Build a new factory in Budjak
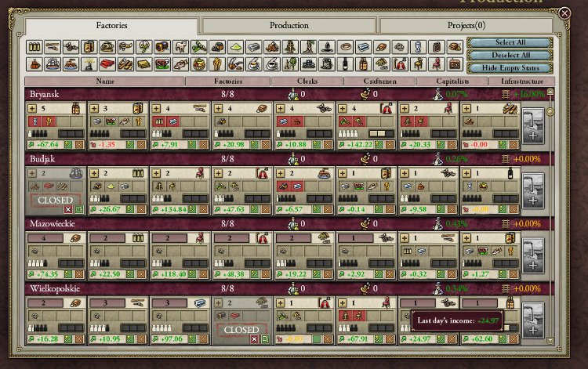Screen dimensions: 588x369 pos(532,190)
